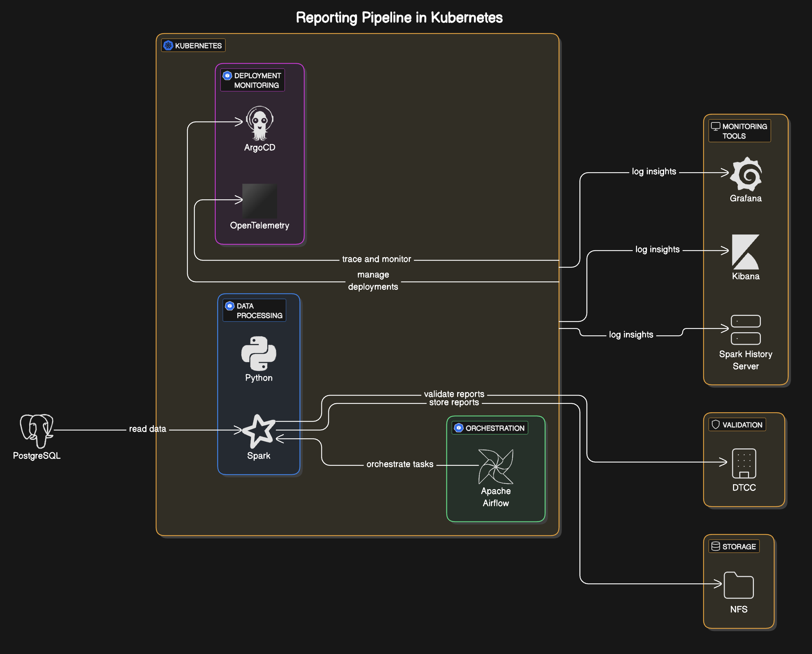
Task: Click the 'trace and monitor' edge label
Action: point(376,259)
